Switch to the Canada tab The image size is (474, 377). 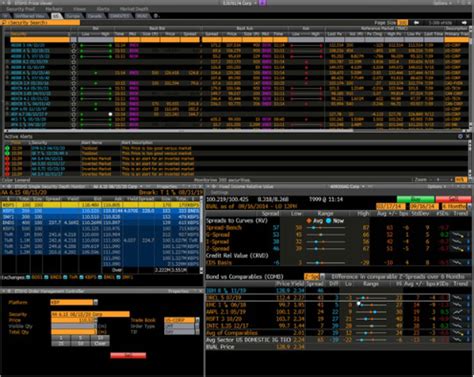(x=95, y=16)
